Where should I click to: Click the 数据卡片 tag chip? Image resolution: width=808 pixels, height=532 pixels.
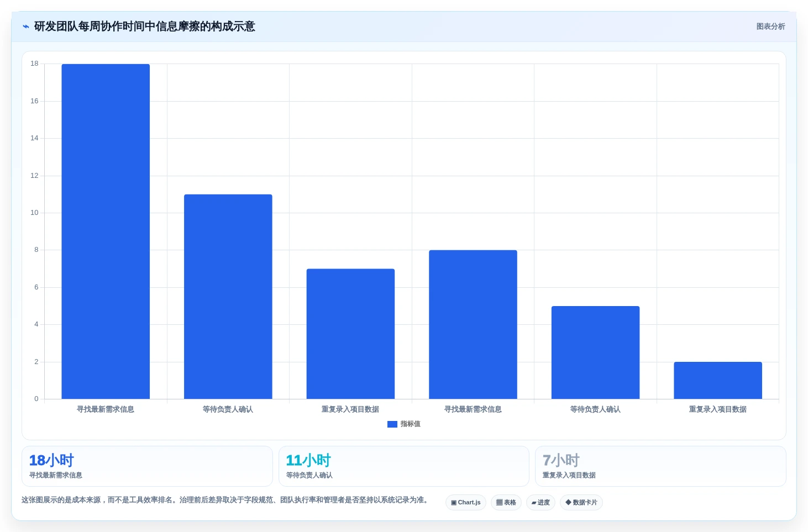tap(581, 503)
